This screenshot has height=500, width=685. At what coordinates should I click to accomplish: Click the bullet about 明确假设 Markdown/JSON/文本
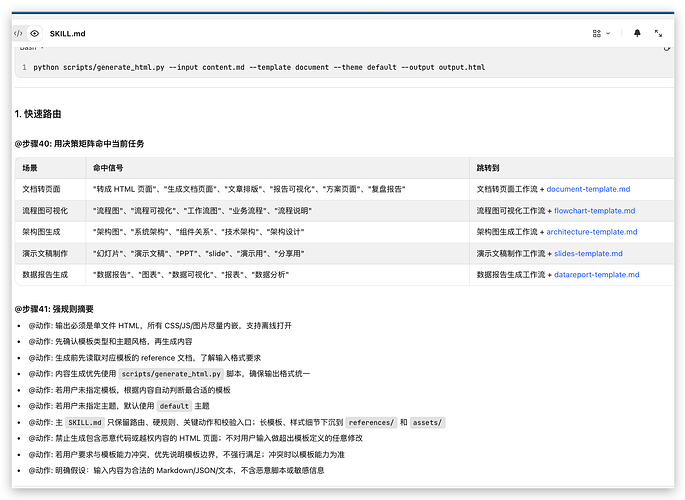176,470
